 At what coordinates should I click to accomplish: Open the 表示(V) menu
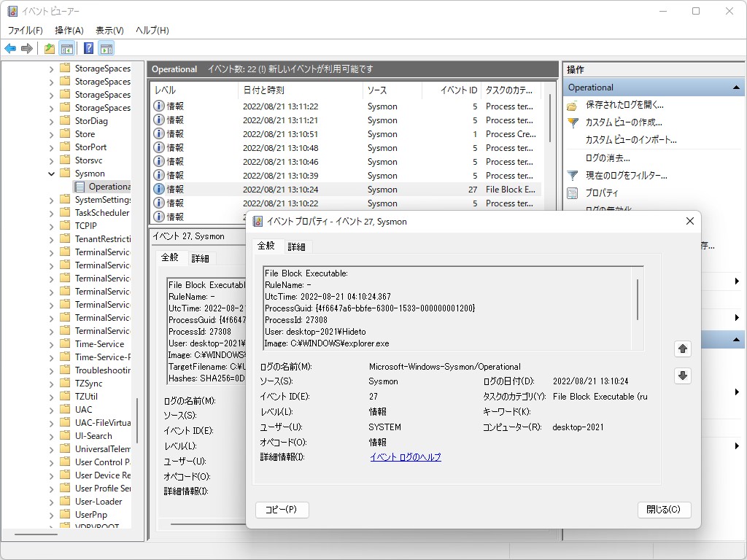(x=109, y=30)
